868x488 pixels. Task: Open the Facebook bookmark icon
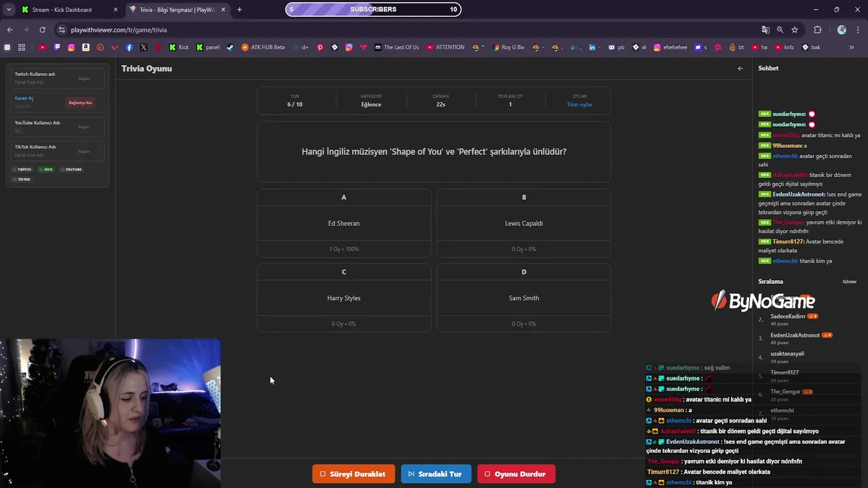[129, 47]
